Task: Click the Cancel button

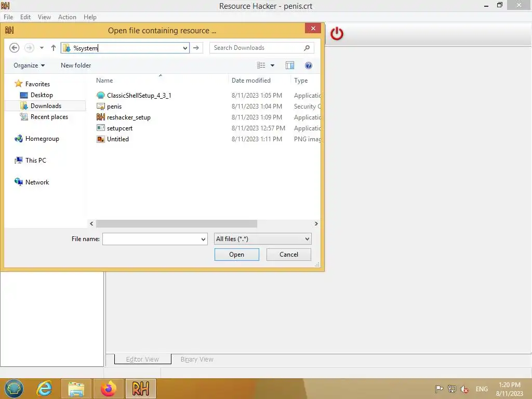Action: [289, 255]
